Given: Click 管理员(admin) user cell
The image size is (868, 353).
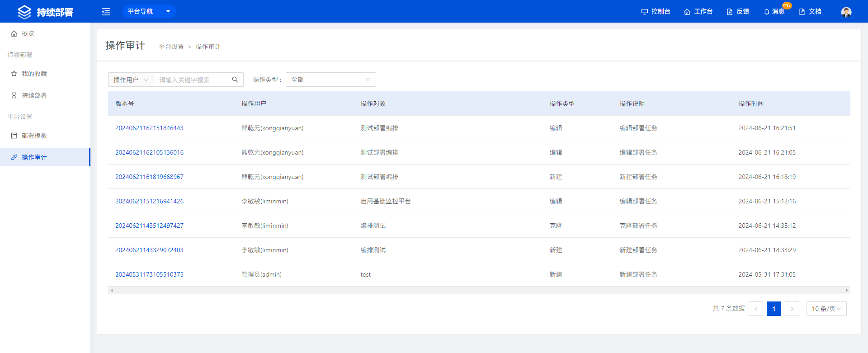Looking at the screenshot, I should pos(261,274).
